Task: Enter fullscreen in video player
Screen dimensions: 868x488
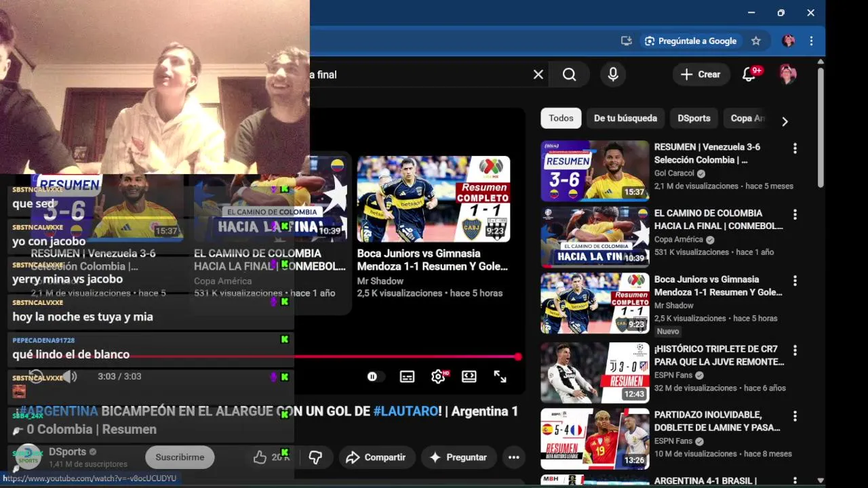Action: tap(500, 377)
